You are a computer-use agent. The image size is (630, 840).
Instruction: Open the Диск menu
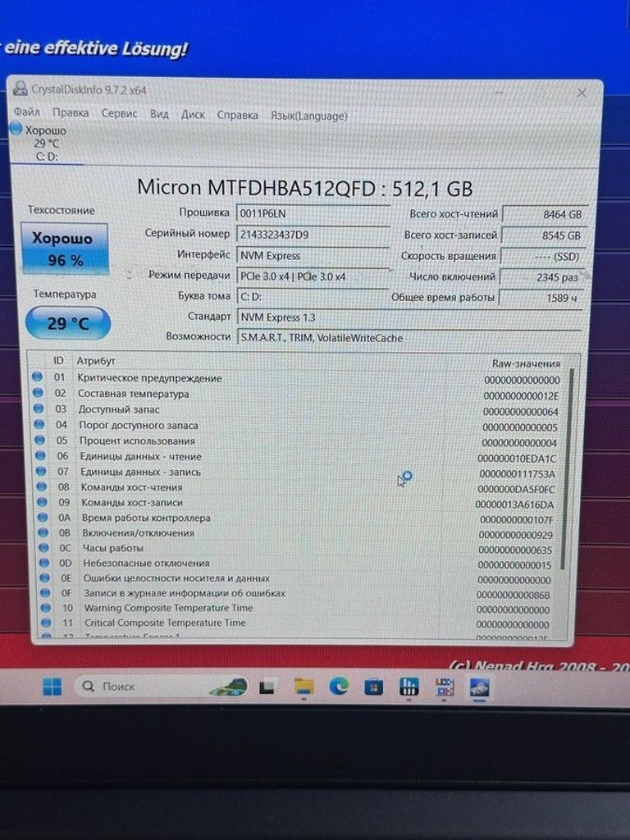193,115
